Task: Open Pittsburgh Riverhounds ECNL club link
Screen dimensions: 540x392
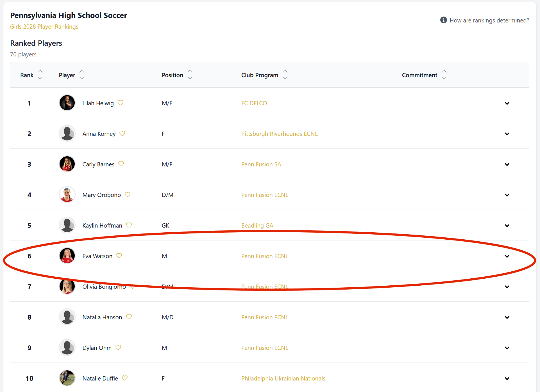Action: pyautogui.click(x=279, y=134)
